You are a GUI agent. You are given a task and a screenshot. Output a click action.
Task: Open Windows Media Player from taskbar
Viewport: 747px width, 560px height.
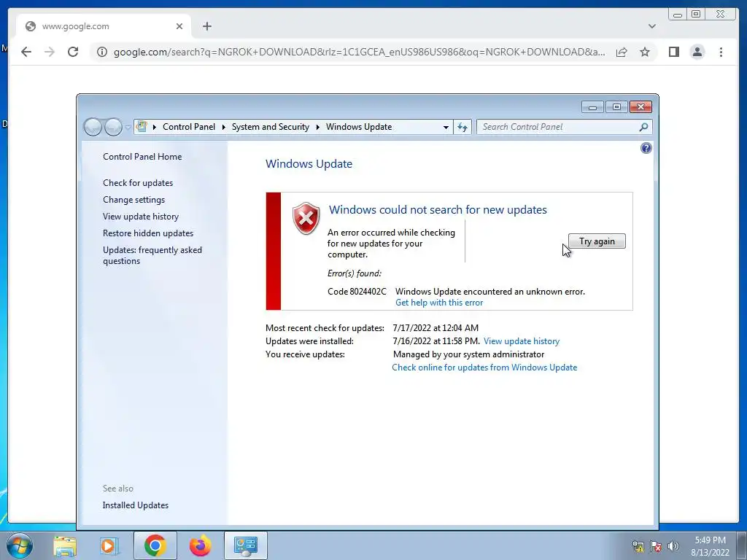pyautogui.click(x=109, y=545)
